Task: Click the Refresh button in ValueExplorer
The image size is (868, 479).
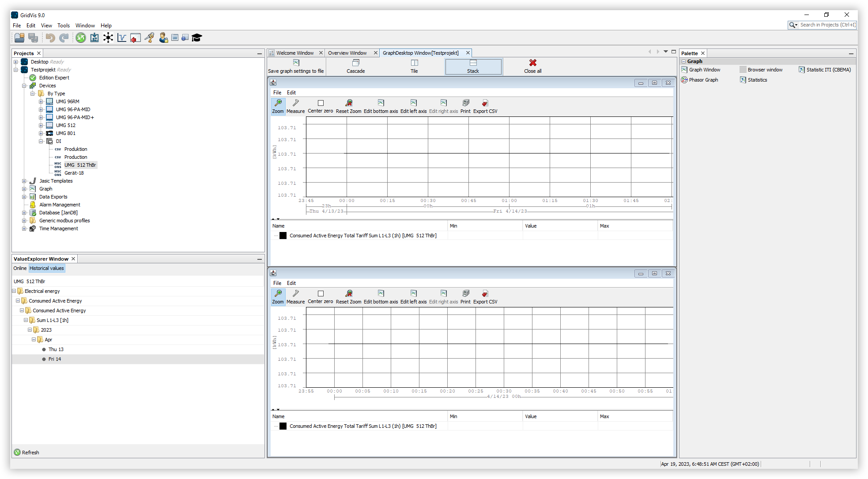Action: click(26, 452)
